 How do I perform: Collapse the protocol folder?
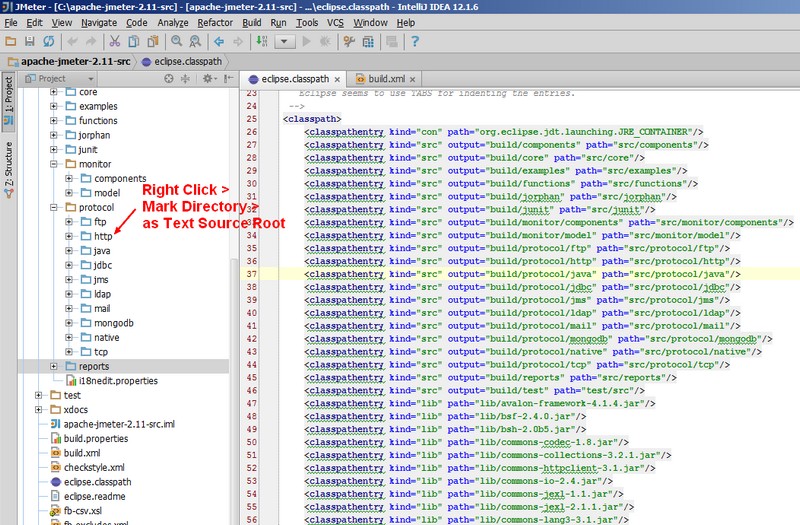pyautogui.click(x=54, y=207)
